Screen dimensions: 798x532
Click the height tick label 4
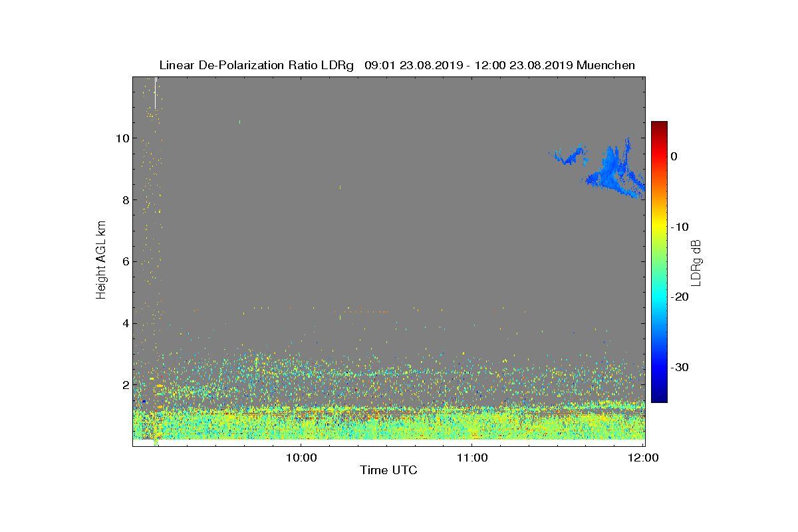click(126, 324)
